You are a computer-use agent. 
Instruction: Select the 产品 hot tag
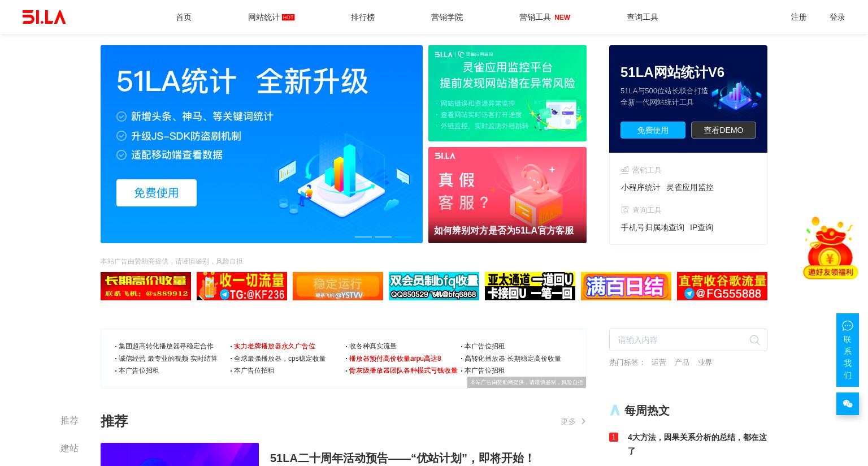point(682,362)
